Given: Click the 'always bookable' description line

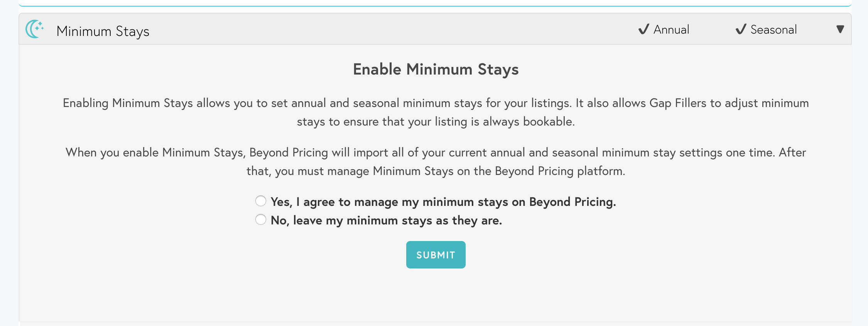Looking at the screenshot, I should click(x=436, y=121).
